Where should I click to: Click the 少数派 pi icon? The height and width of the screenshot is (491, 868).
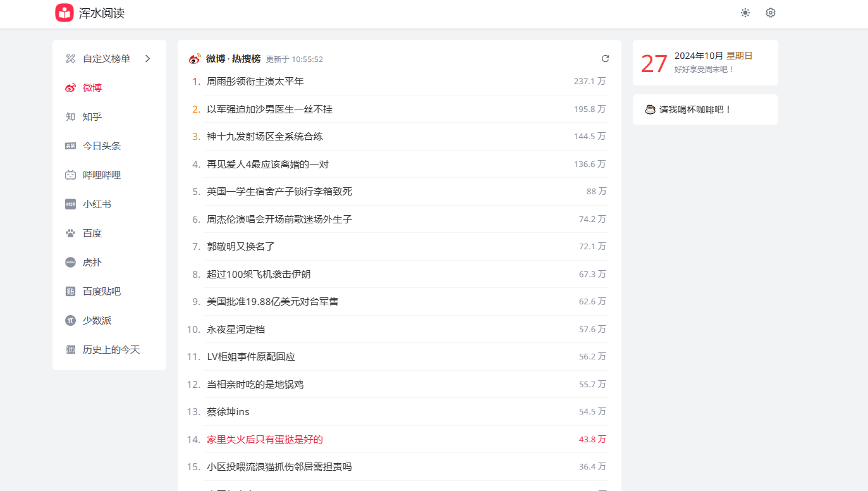tap(70, 321)
